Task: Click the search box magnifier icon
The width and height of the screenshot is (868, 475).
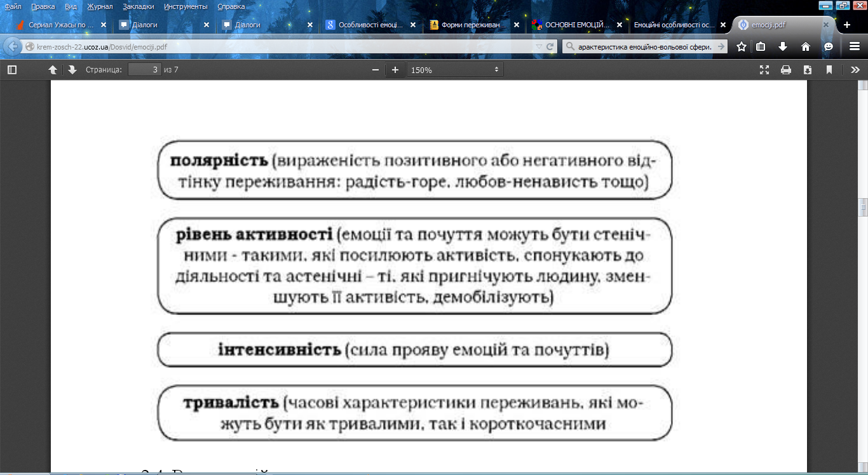Action: (x=569, y=46)
